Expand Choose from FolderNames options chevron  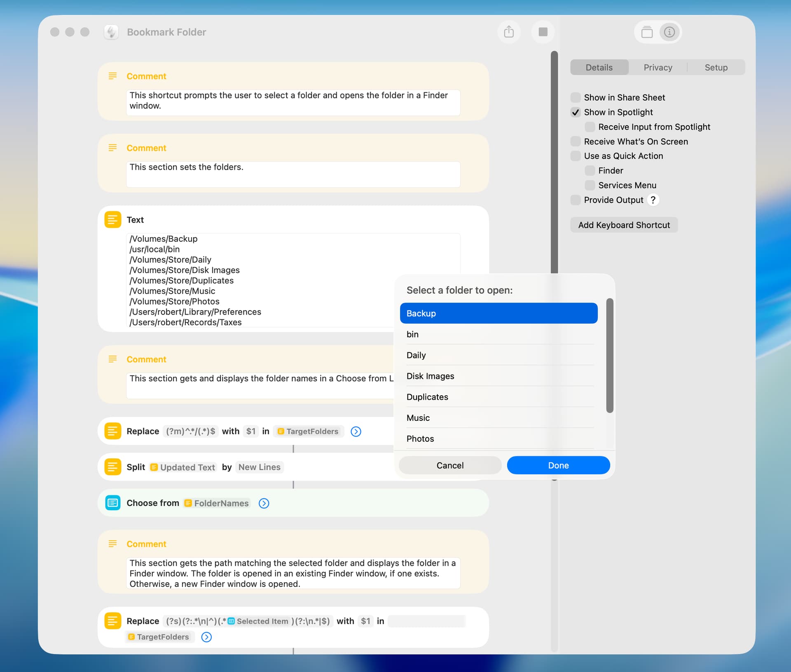(x=264, y=503)
